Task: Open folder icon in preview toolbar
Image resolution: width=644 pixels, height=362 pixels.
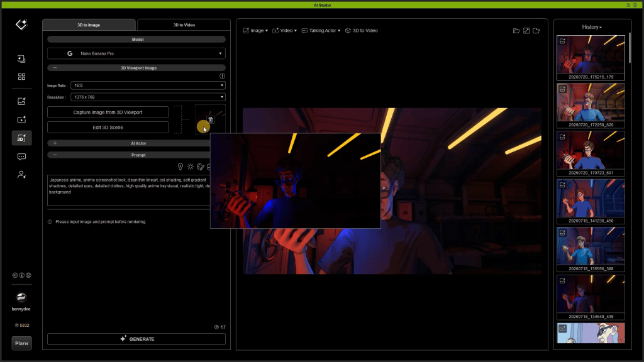Action: pos(516,31)
